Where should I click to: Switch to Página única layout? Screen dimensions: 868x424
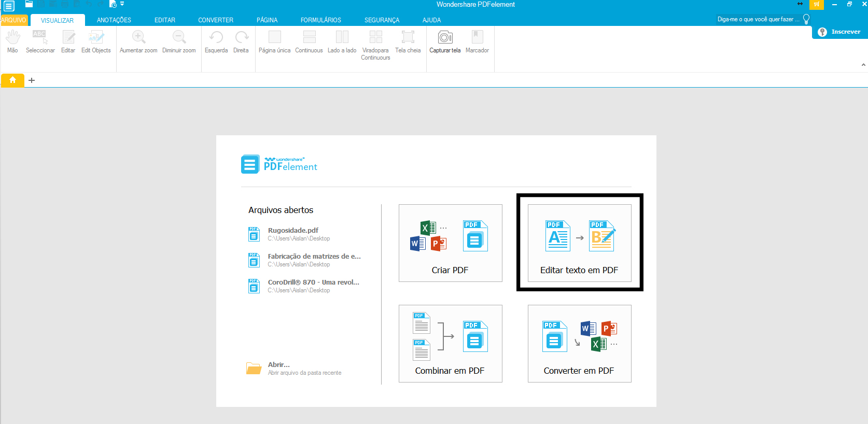point(275,41)
